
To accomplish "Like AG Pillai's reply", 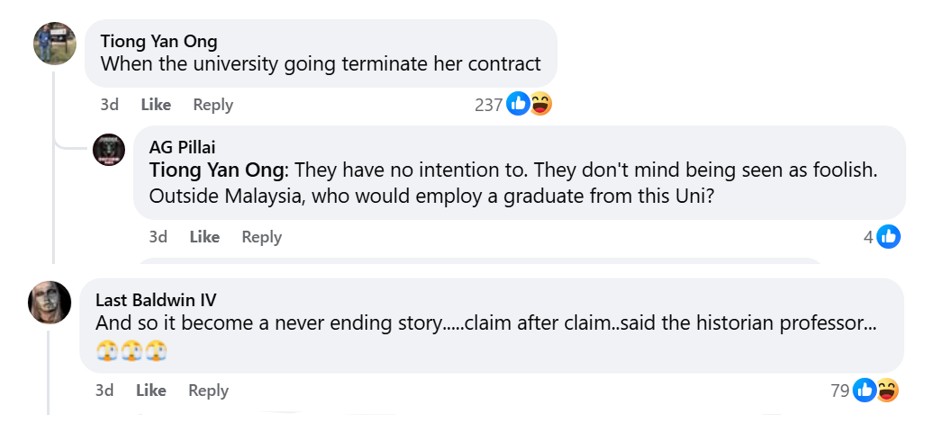I will (x=204, y=237).
